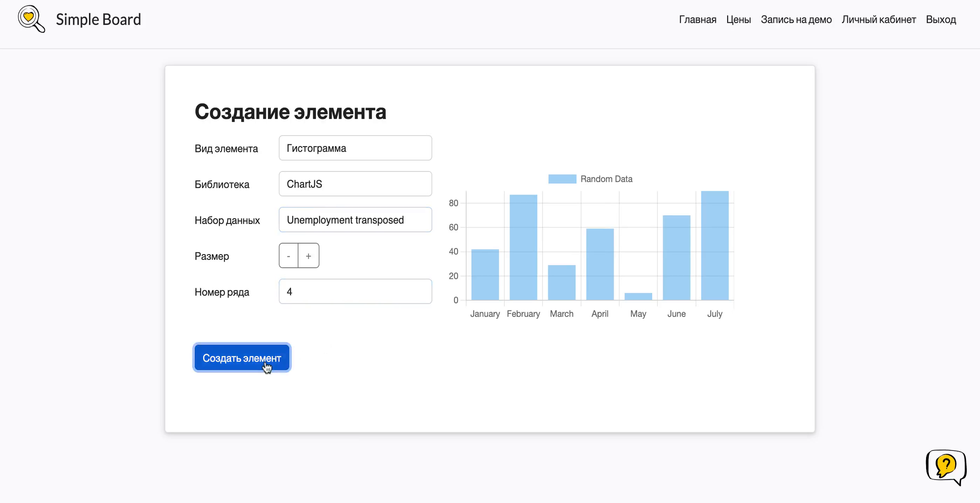The image size is (980, 503).
Task: Open the Библиотека dropdown showing ChartJS
Action: point(355,184)
